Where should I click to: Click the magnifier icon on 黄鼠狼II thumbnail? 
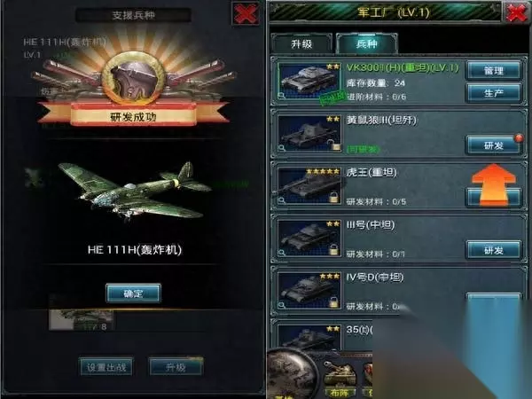282,148
